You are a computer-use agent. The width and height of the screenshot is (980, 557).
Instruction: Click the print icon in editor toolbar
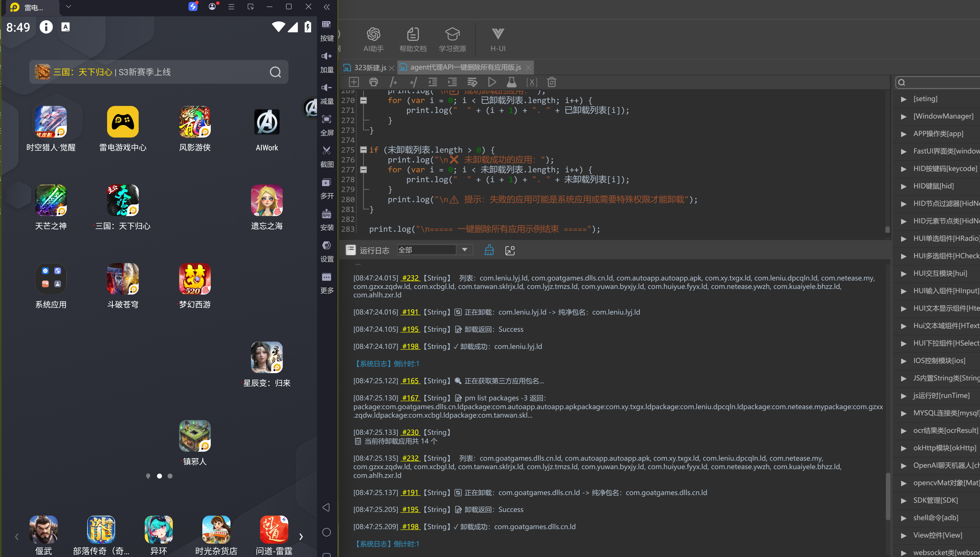373,82
